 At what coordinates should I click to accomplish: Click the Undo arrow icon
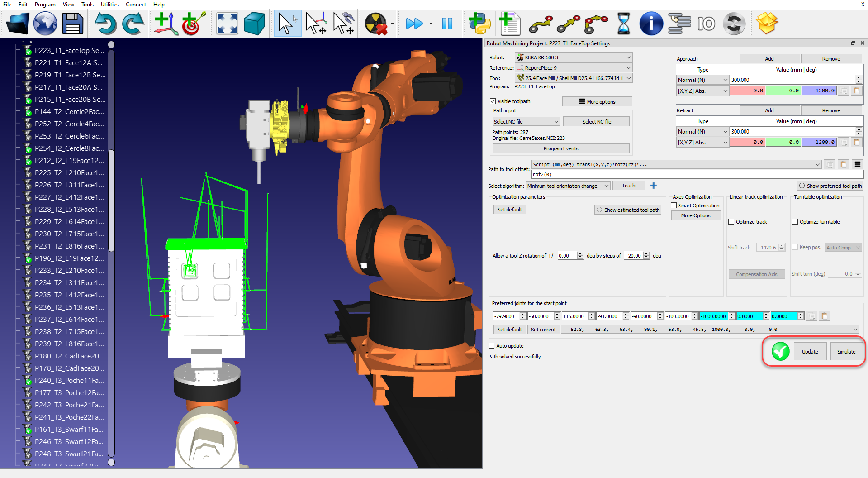pos(105,24)
